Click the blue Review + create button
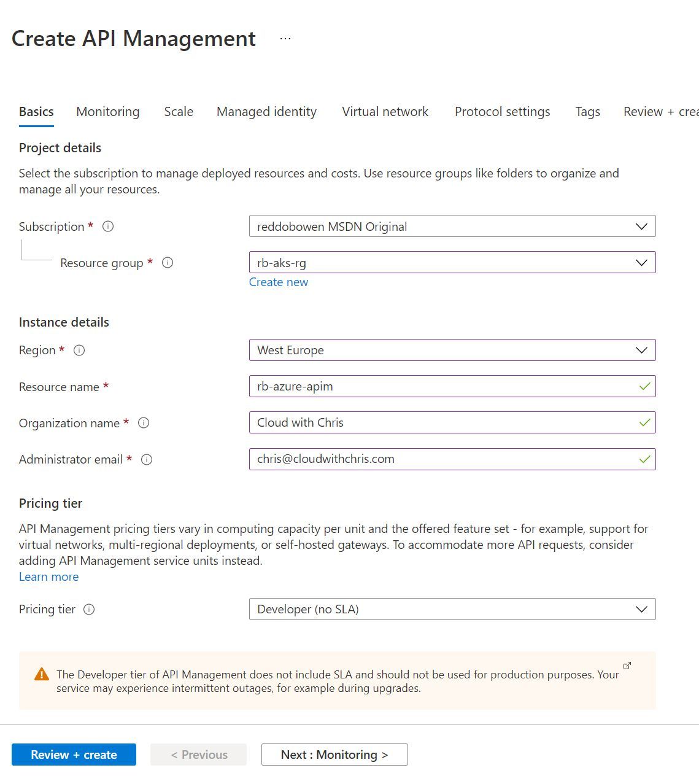The height and width of the screenshot is (784, 699). point(74,755)
